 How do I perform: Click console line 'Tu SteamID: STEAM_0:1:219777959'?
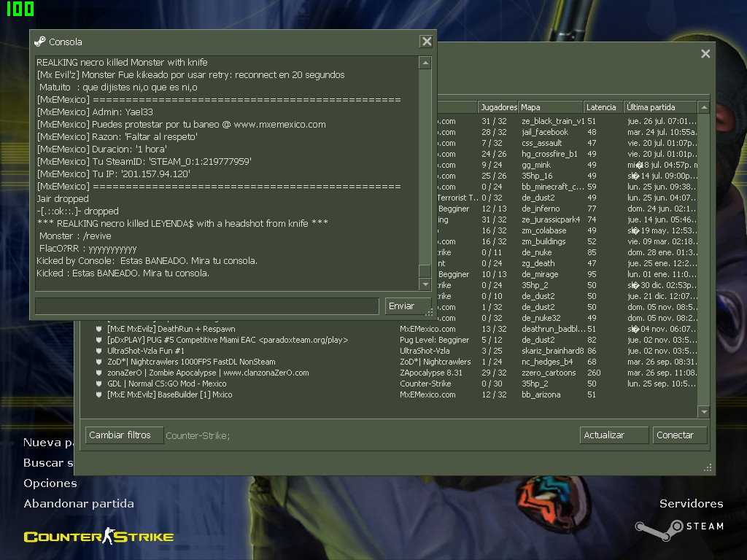coord(144,162)
